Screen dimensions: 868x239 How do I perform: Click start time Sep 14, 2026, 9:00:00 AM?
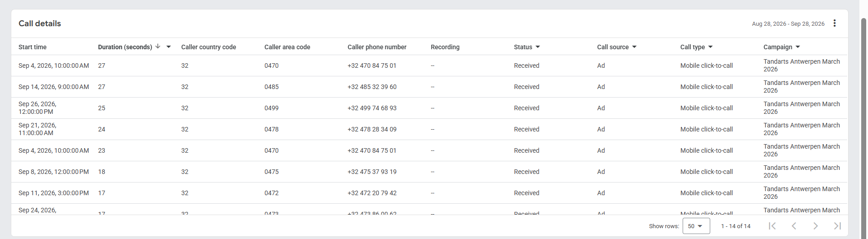[x=54, y=87]
